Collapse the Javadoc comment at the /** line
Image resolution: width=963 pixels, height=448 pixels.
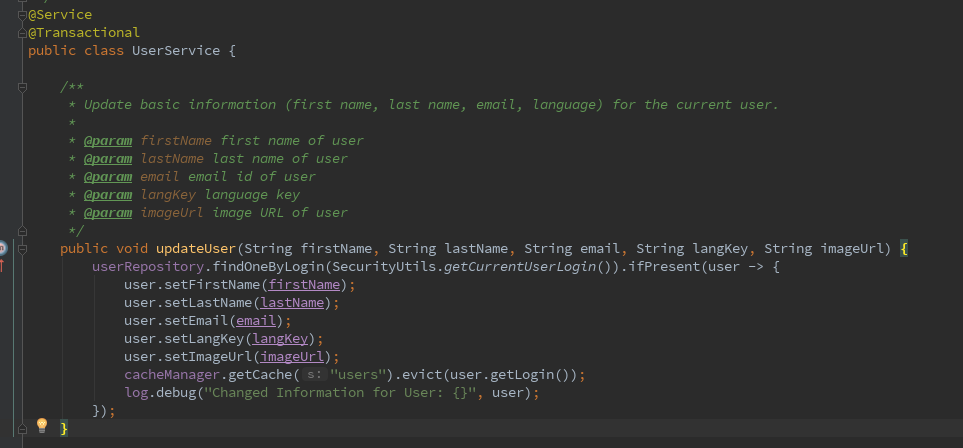click(23, 87)
